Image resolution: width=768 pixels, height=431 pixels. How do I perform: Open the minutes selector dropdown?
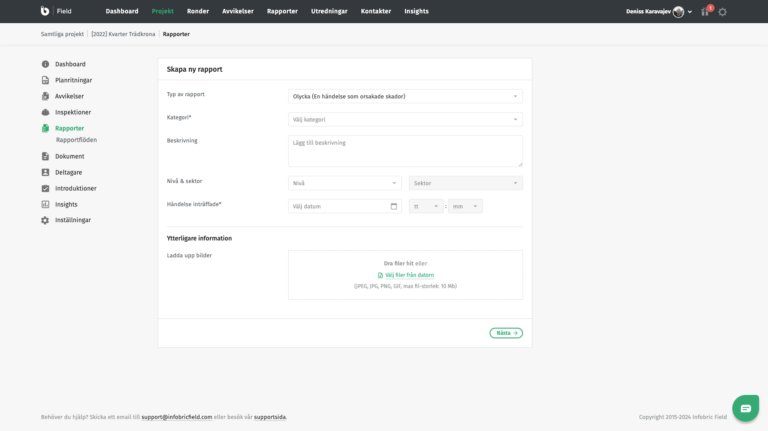(464, 206)
